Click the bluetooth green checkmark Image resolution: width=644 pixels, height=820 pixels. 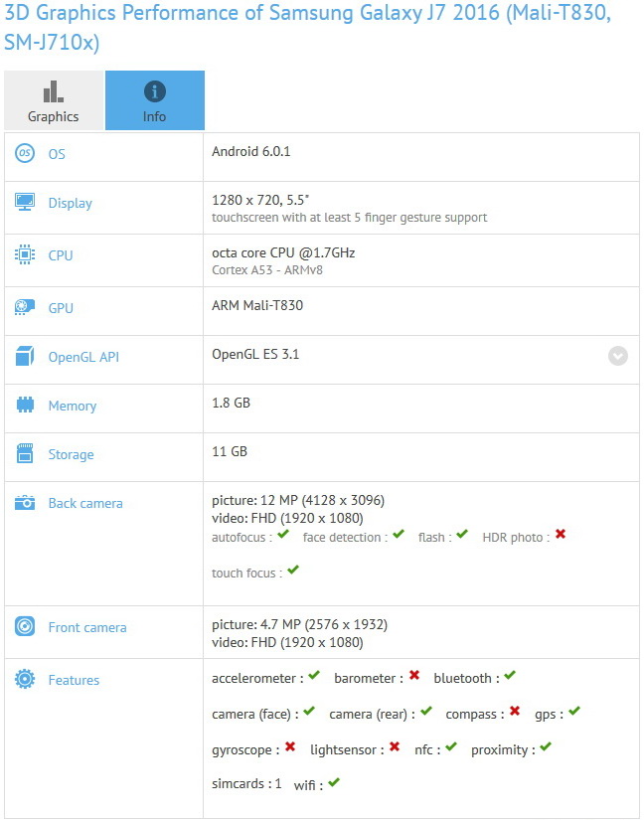coord(510,675)
